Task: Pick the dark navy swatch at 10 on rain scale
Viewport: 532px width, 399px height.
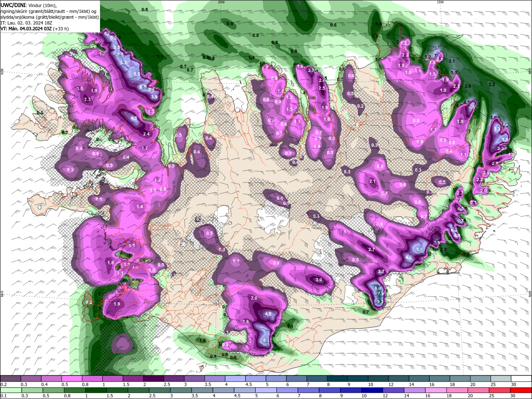Action: pyautogui.click(x=372, y=390)
